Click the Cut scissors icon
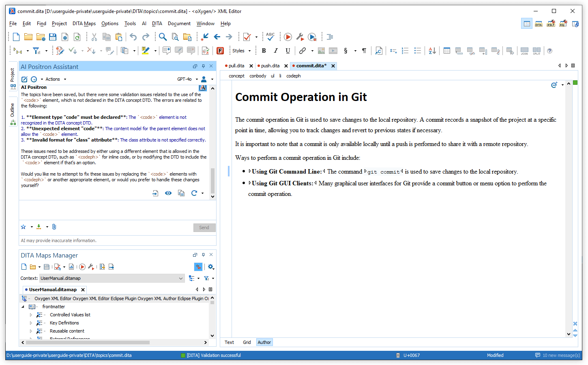Screen dimensions: 588x365 pos(94,37)
